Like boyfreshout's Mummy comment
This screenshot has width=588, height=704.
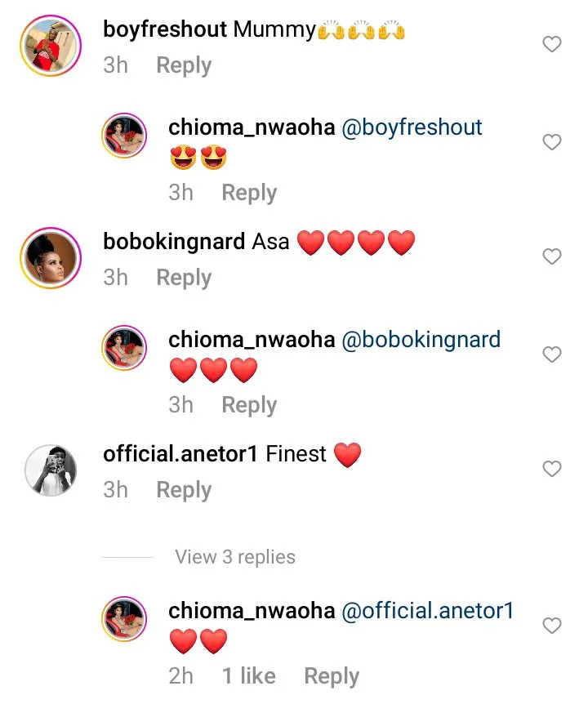click(x=552, y=44)
